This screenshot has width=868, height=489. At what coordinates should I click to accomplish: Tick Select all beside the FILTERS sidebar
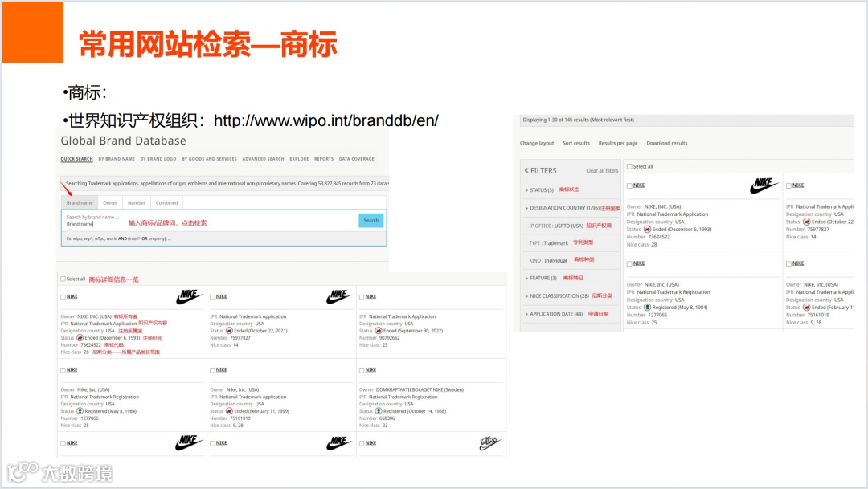(x=629, y=166)
